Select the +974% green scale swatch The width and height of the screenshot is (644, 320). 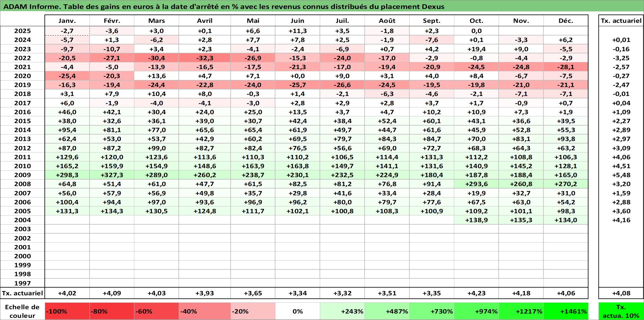[x=476, y=311]
